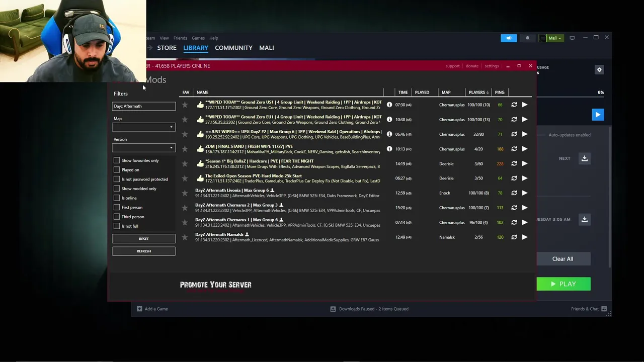Enable First person filter

coord(117,207)
